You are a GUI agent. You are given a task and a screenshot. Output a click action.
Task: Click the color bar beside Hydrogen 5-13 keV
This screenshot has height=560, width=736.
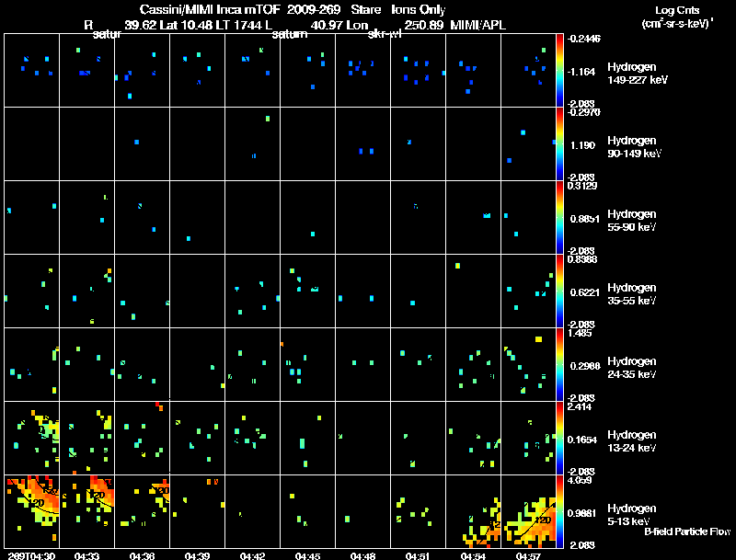click(559, 512)
